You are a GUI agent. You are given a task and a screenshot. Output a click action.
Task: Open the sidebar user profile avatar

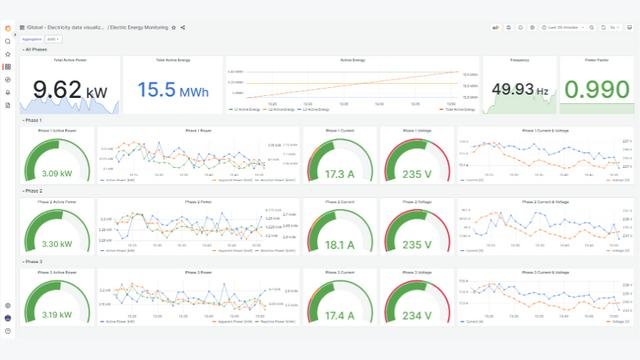[8, 318]
